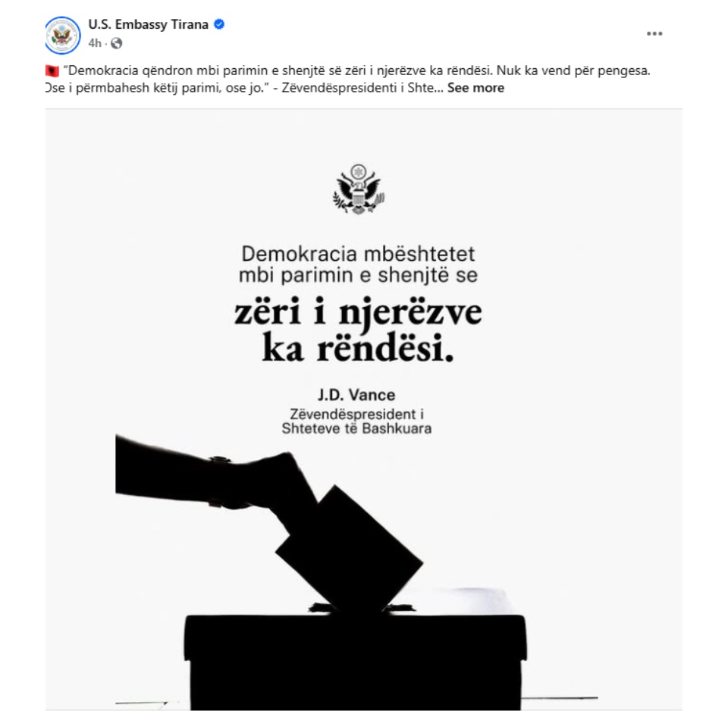The image size is (728, 711).
Task: Click the Albanian flag emoji in post
Action: [x=52, y=71]
